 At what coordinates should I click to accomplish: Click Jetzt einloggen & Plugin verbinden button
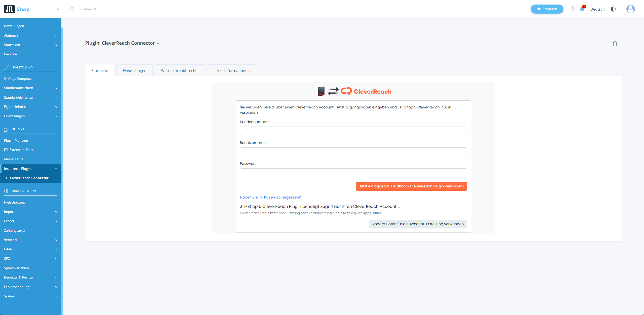coord(411,186)
